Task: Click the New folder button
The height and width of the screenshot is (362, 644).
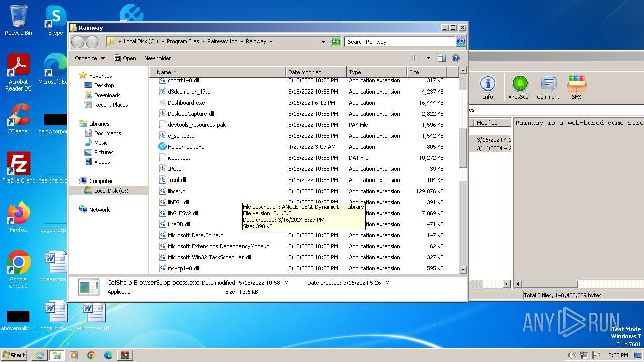Action: (x=157, y=58)
